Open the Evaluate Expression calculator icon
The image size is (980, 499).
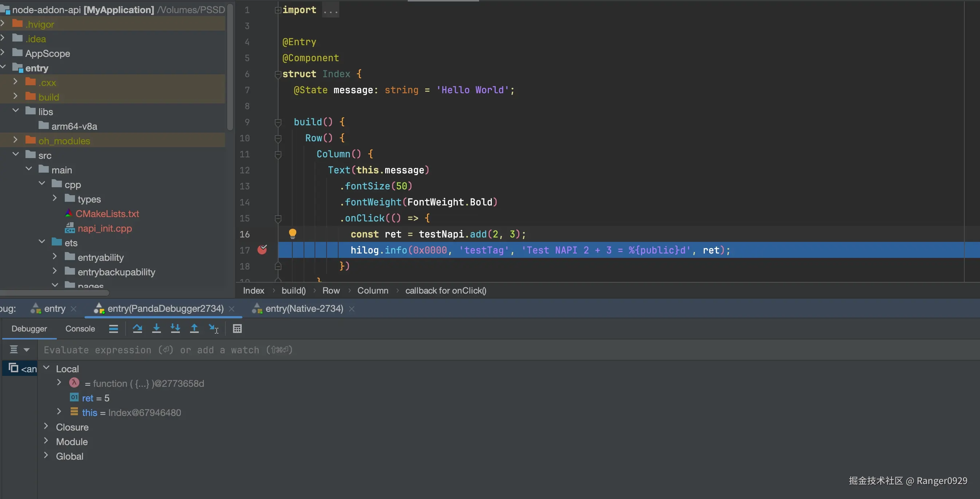237,329
